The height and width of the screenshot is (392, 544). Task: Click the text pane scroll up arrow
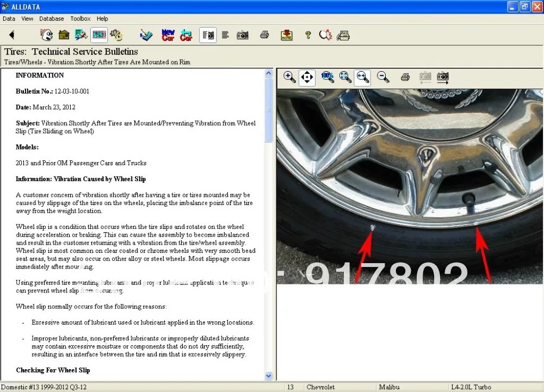[x=269, y=73]
